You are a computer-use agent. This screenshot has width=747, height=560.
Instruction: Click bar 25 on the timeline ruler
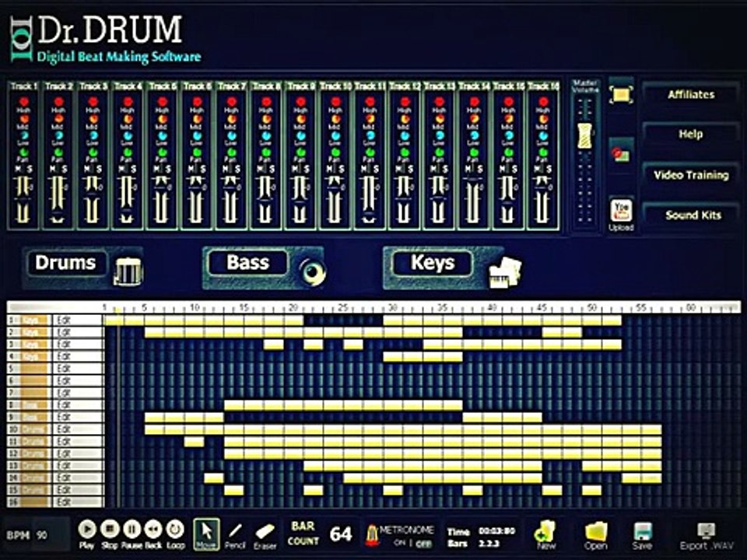point(343,308)
